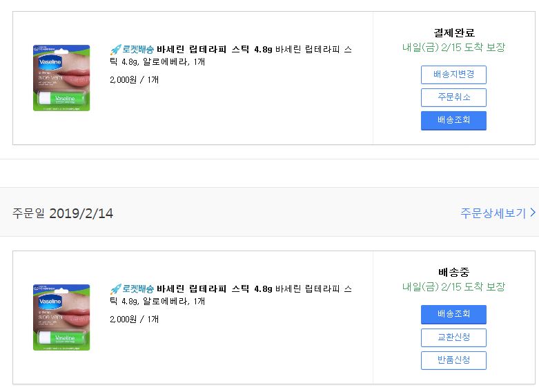Click the 배송중 shipping status label
Image resolution: width=539 pixels, height=392 pixels.
[454, 271]
